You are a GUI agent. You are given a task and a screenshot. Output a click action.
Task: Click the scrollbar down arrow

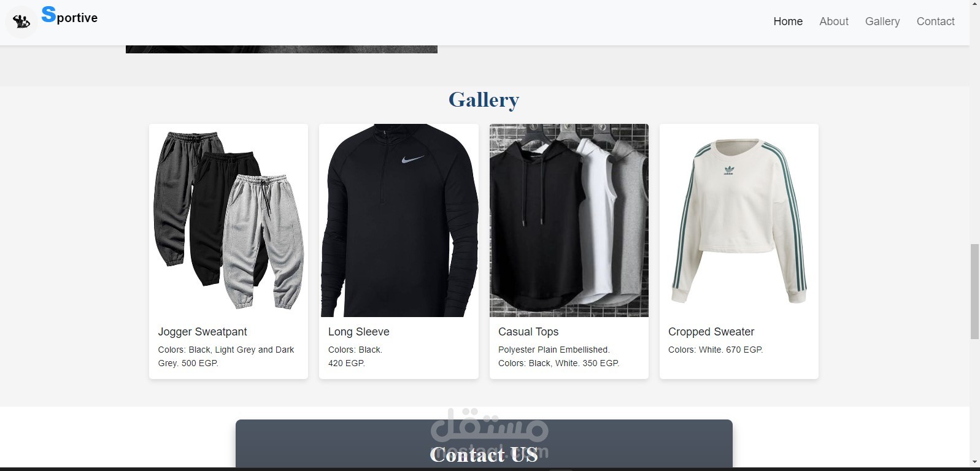974,462
